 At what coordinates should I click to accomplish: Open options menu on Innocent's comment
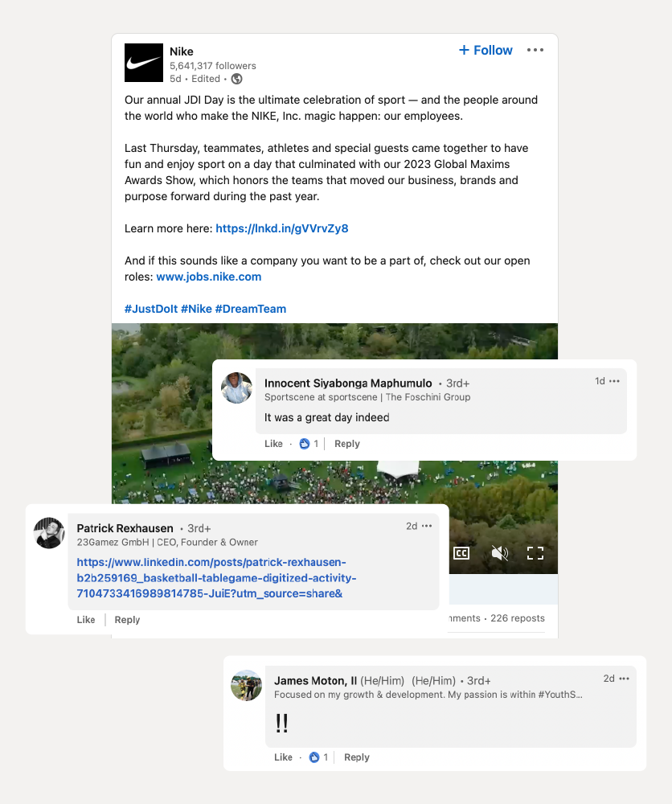click(x=615, y=381)
